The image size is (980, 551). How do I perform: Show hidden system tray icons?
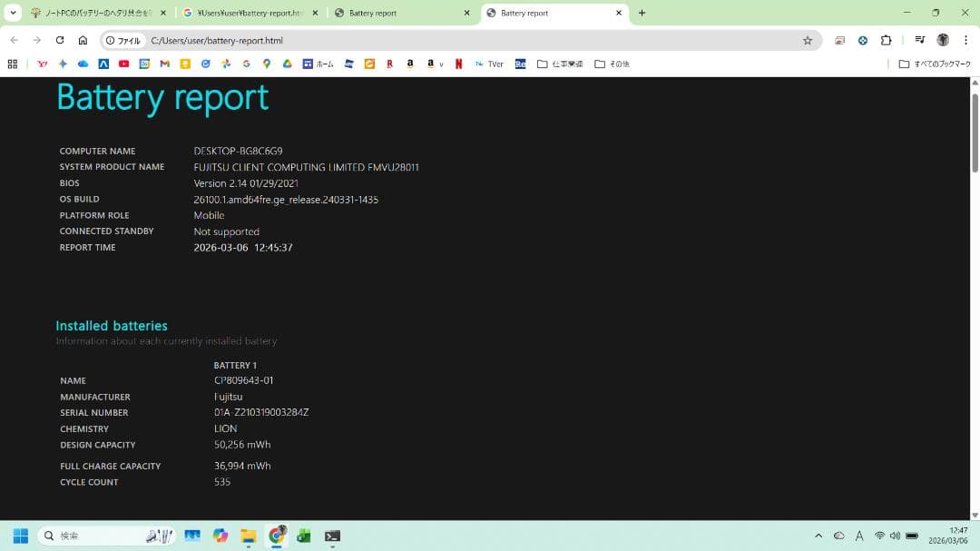pyautogui.click(x=818, y=536)
